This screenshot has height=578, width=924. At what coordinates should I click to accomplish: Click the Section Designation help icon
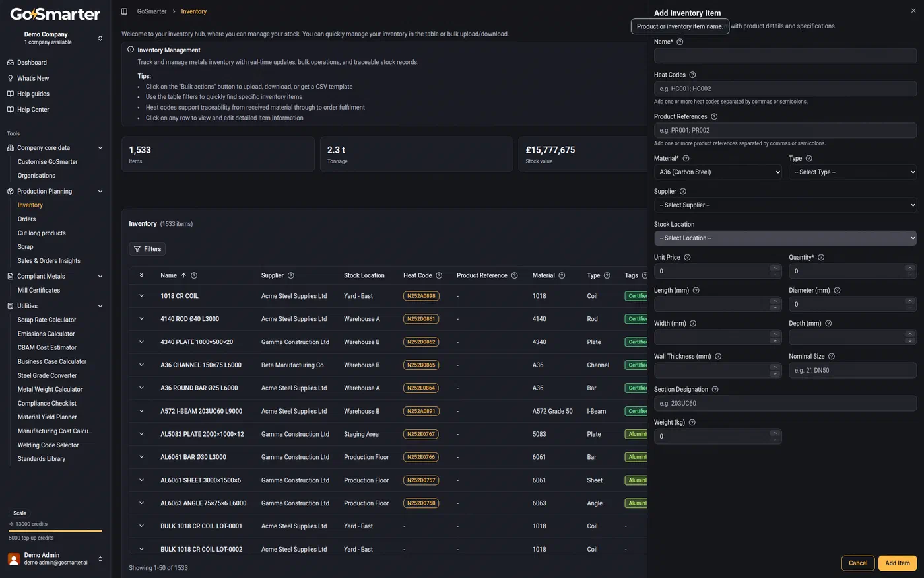coord(715,389)
